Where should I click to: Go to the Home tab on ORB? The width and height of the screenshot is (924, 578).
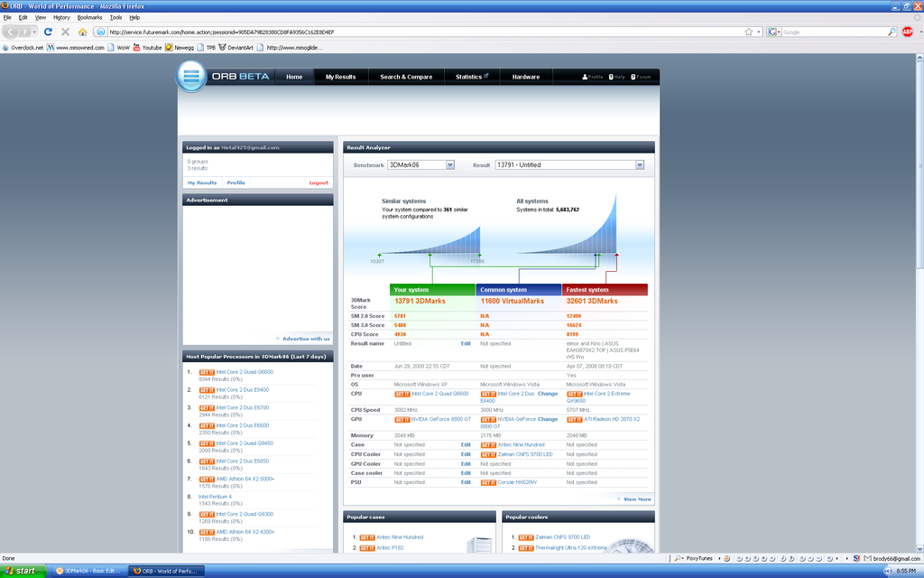pyautogui.click(x=294, y=77)
